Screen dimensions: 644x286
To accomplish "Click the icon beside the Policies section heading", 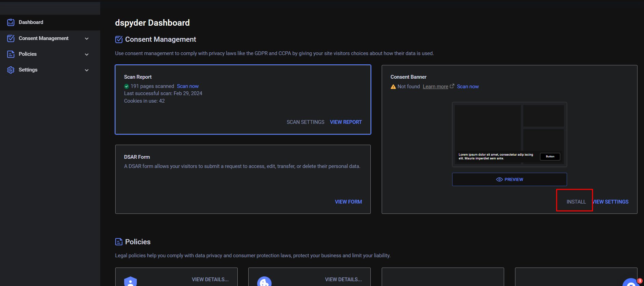I will coord(119,242).
